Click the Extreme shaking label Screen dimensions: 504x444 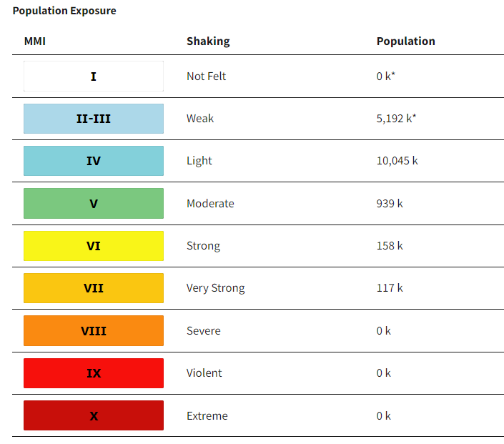click(207, 415)
